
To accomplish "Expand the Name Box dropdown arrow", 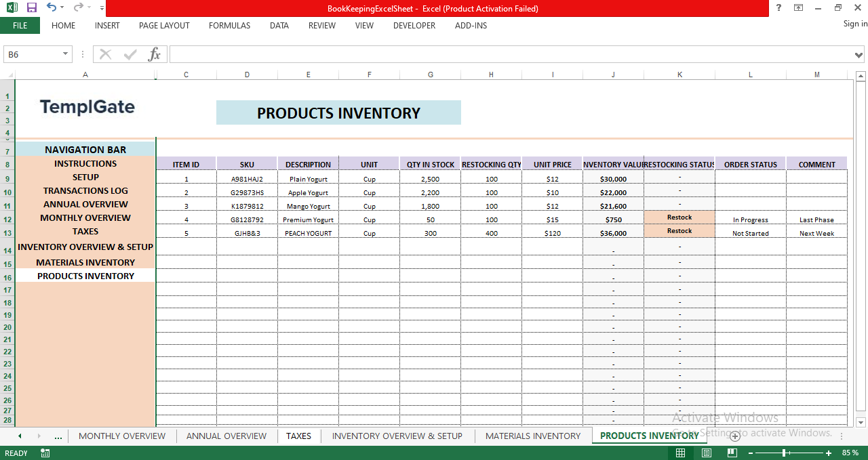I will click(x=66, y=54).
